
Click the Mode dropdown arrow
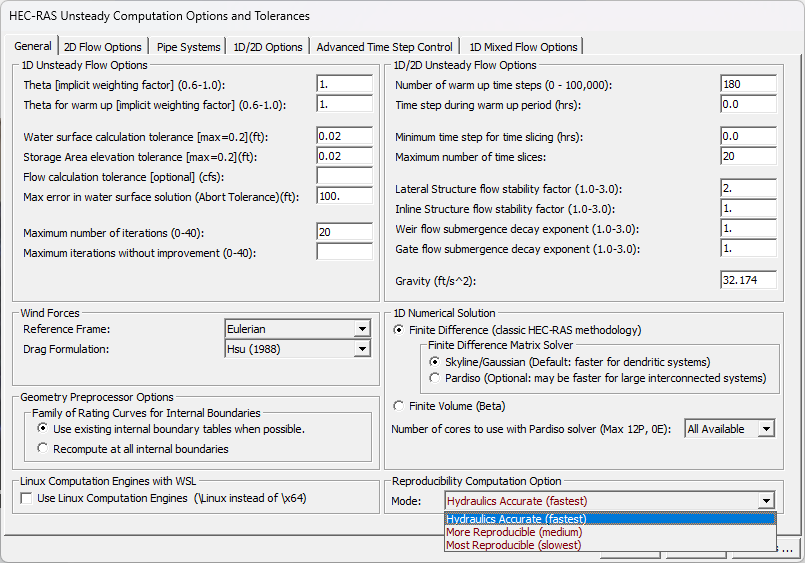(766, 501)
